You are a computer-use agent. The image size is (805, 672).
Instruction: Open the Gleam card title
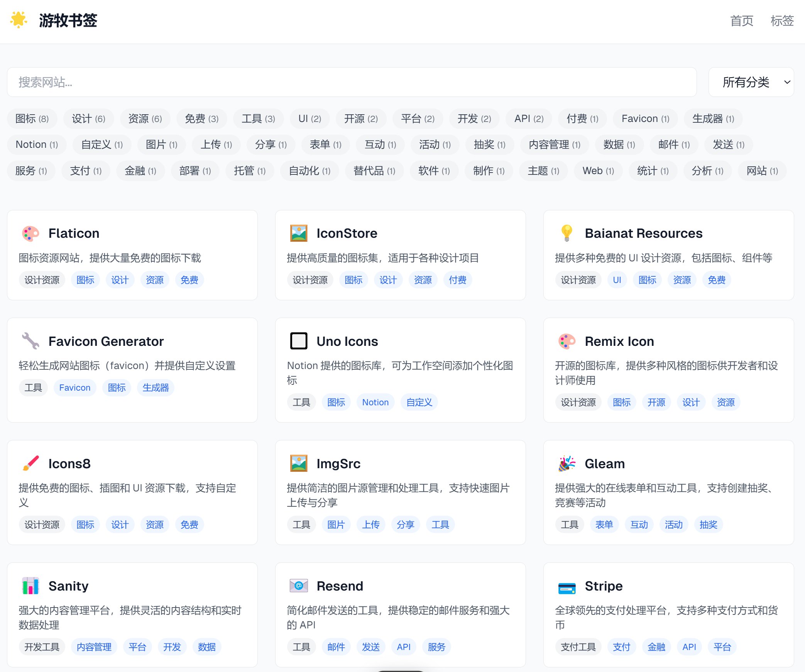click(605, 464)
